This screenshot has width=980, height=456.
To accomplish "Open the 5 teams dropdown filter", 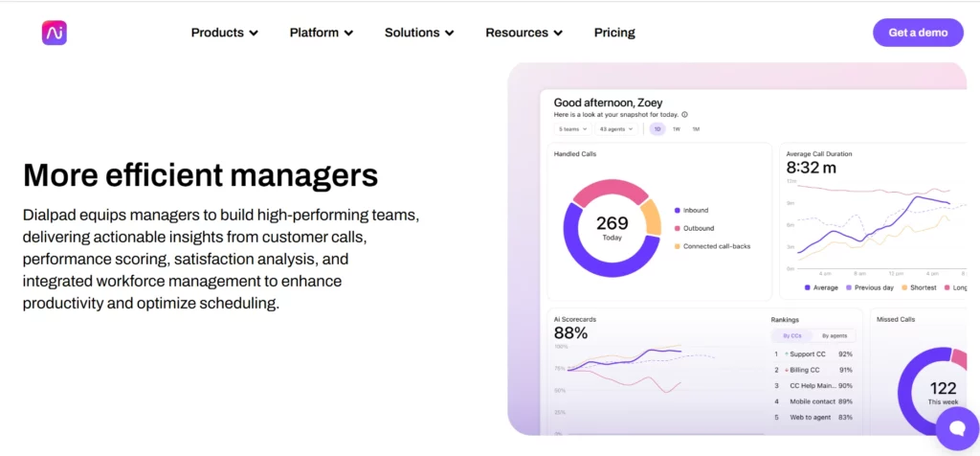I will [x=573, y=129].
